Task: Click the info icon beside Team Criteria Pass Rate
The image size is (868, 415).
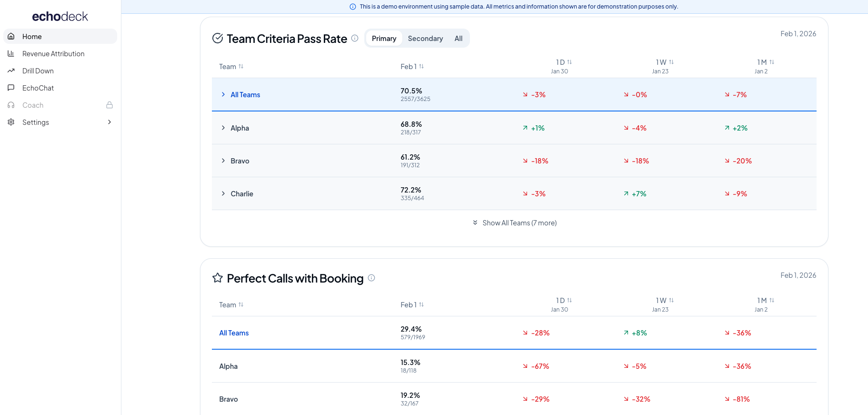Action: pos(355,38)
